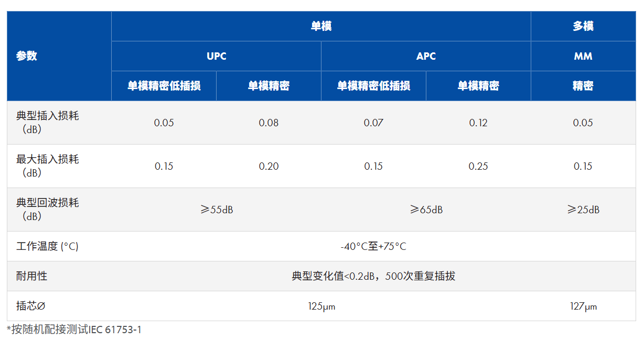644x340 pixels.
Task: Click the -40°C至+75°C temperature value
Action: (x=374, y=246)
